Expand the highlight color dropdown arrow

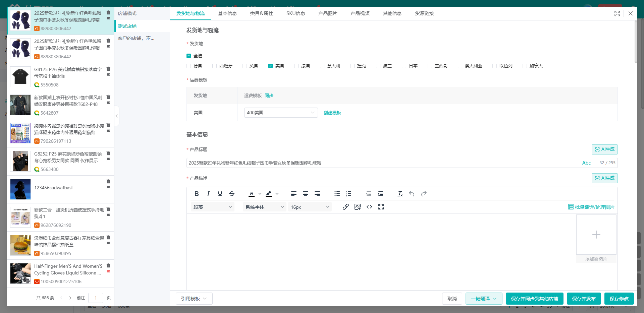click(x=277, y=194)
